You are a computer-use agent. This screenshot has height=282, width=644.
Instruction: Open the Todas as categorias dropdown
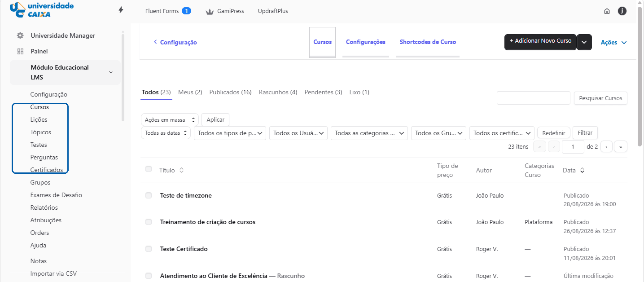[x=369, y=133]
